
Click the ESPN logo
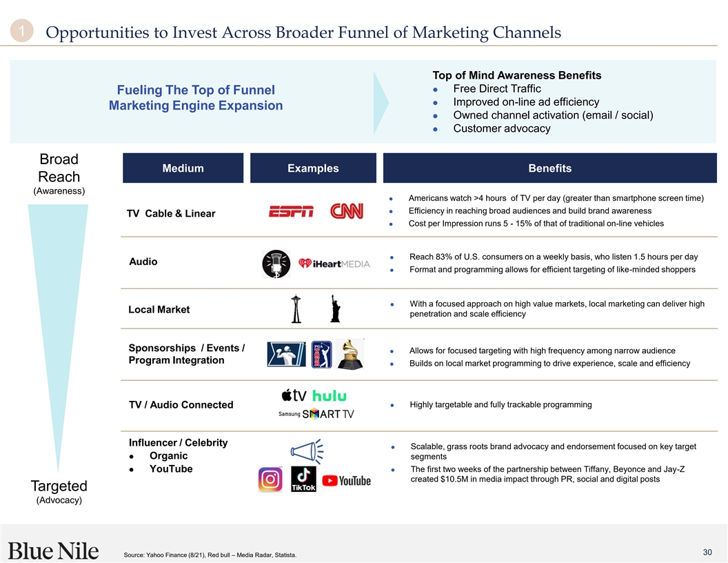coord(291,211)
